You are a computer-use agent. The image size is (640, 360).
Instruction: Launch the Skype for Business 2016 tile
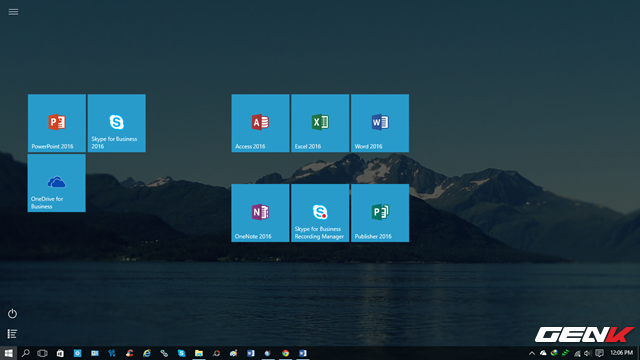pyautogui.click(x=117, y=123)
